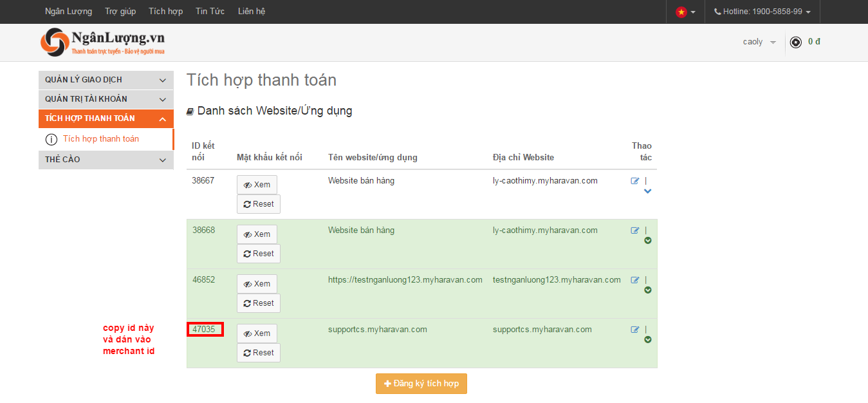Show connection password for ID 46852

coord(257,284)
